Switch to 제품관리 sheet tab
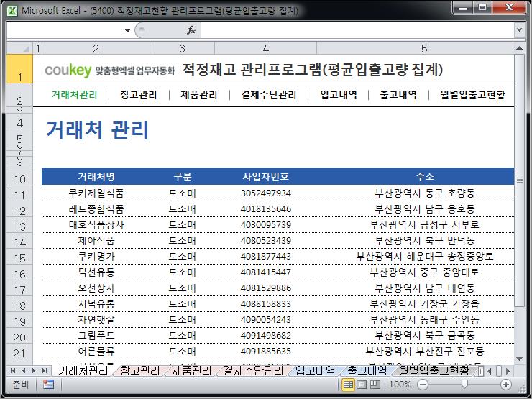Screen dimensions: 532x399 coord(192,370)
